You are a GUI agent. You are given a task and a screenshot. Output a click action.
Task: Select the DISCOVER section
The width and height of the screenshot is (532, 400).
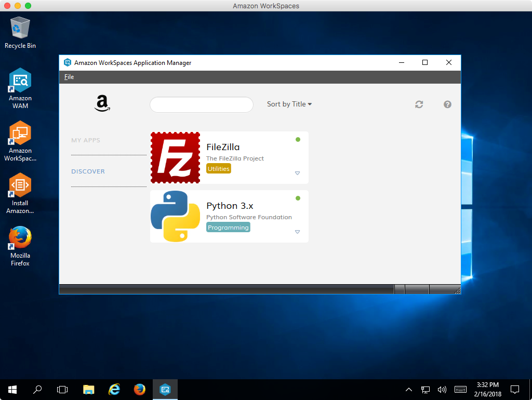pos(88,171)
